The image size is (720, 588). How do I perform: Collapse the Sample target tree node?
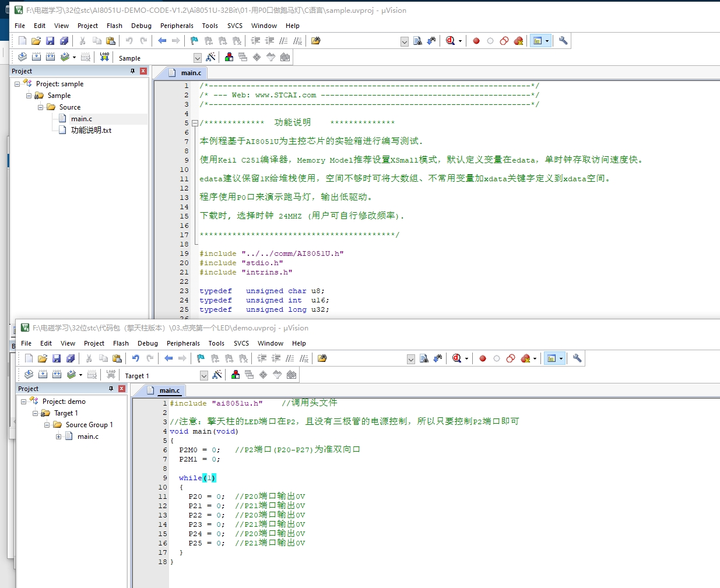(x=29, y=96)
